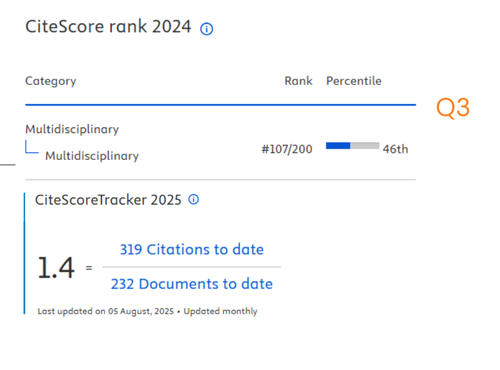This screenshot has width=500, height=370.
Task: Click the Percentile column header
Action: [x=354, y=81]
